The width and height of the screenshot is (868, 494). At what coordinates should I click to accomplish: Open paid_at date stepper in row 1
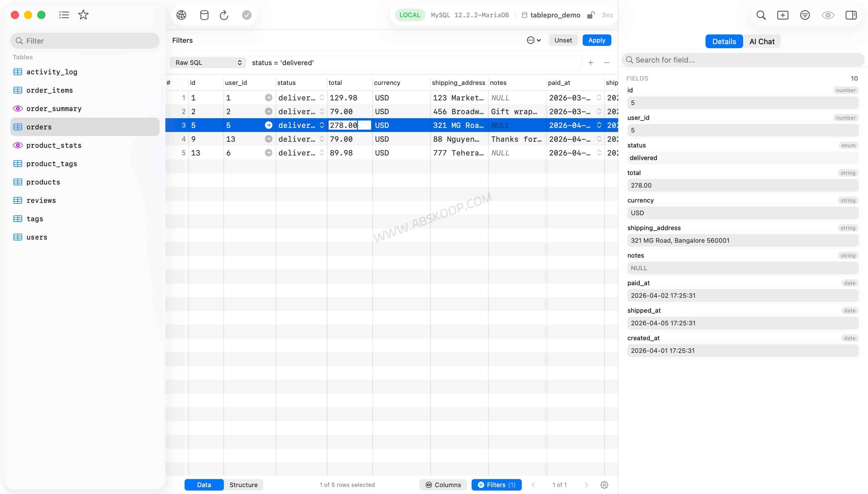tap(599, 98)
